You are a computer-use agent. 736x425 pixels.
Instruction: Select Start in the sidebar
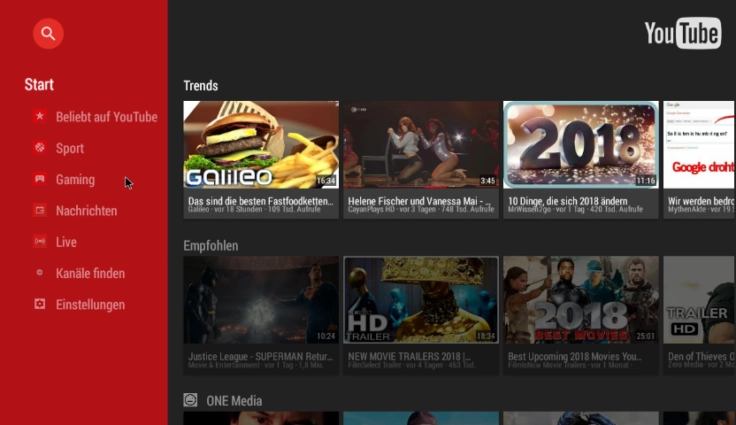39,85
